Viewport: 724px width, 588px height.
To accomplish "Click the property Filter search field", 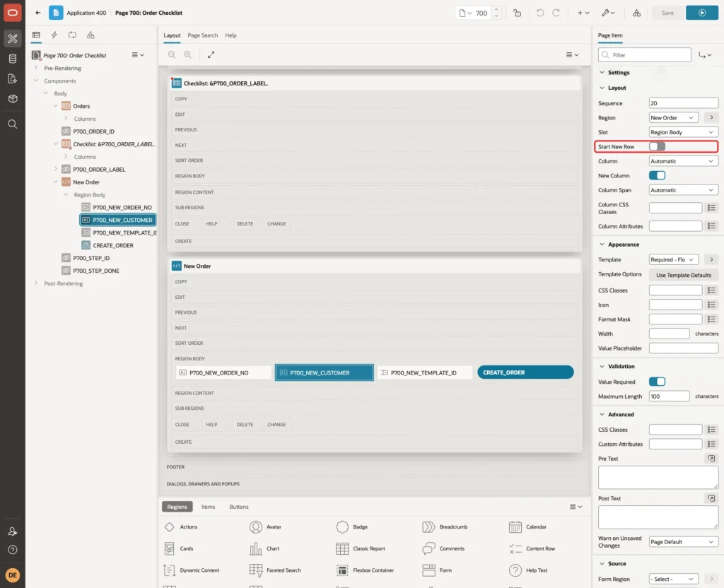I will click(x=645, y=55).
